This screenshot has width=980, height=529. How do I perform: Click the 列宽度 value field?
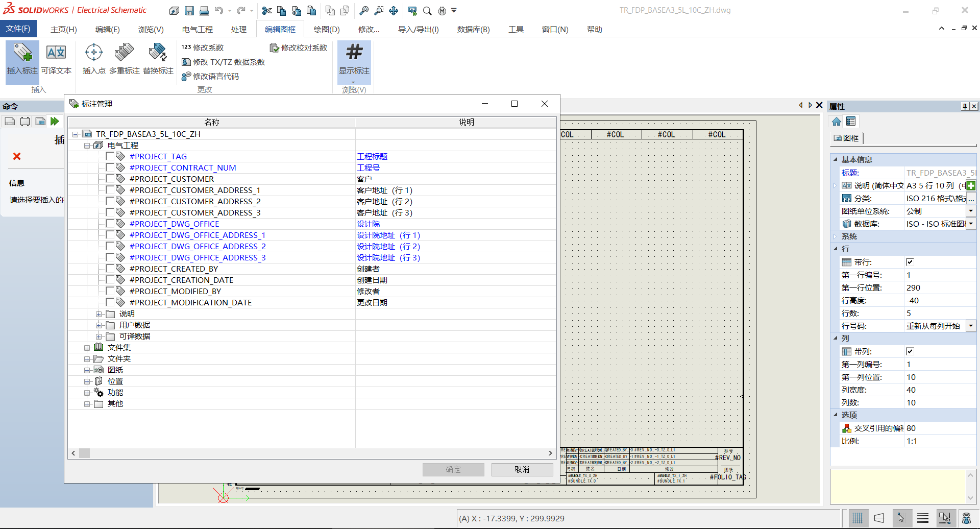pos(940,390)
